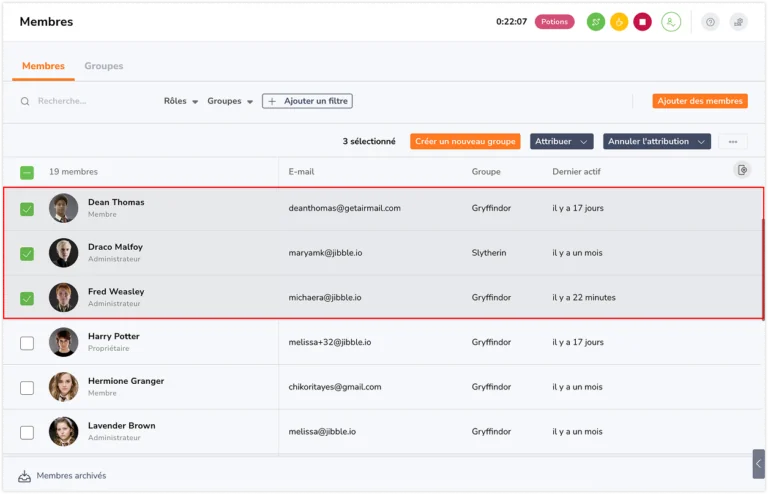The image size is (768, 494).
Task: Click Draco Malfoy's avatar
Action: tap(63, 253)
